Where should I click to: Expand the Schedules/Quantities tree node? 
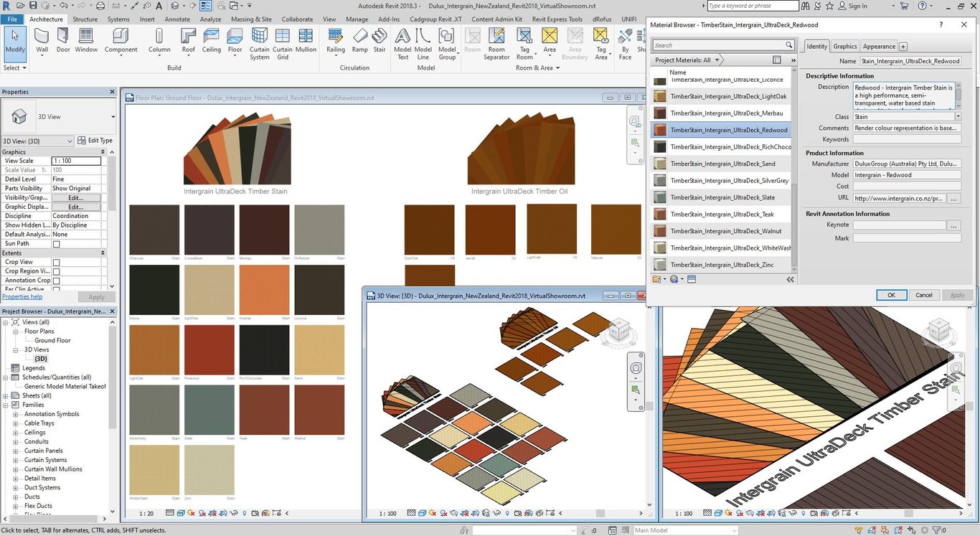point(6,377)
